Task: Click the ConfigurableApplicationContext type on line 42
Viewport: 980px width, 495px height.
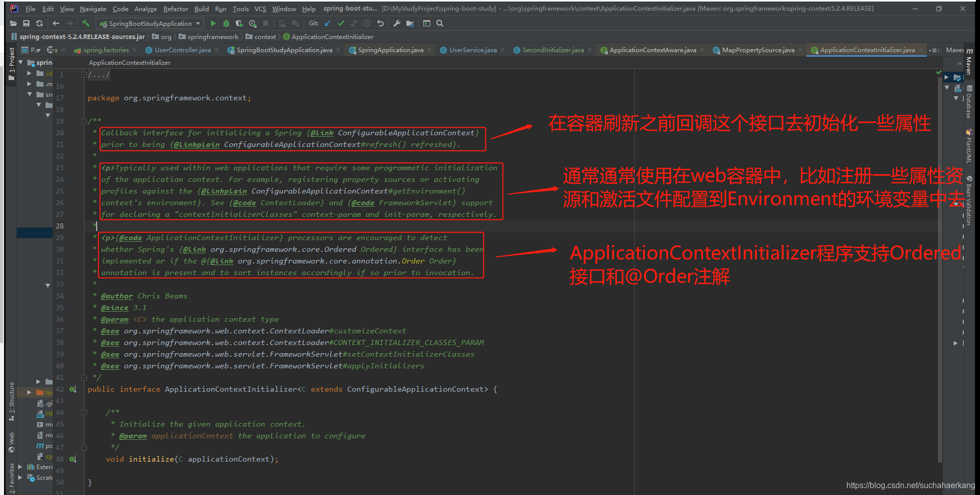Action: coord(416,389)
